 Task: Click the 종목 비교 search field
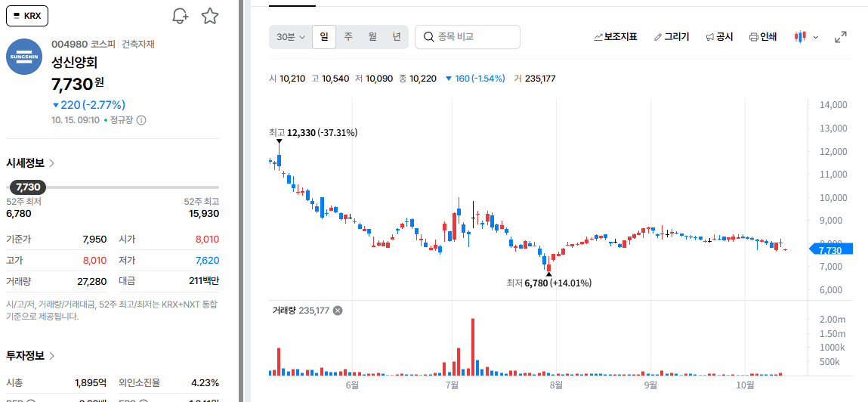[x=468, y=37]
